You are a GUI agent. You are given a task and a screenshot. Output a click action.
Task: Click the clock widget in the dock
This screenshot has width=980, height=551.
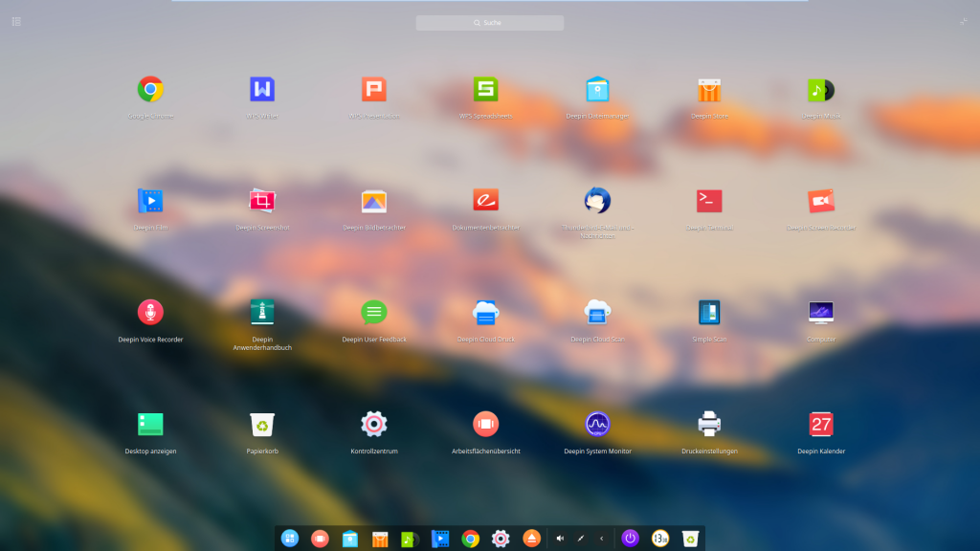click(659, 539)
